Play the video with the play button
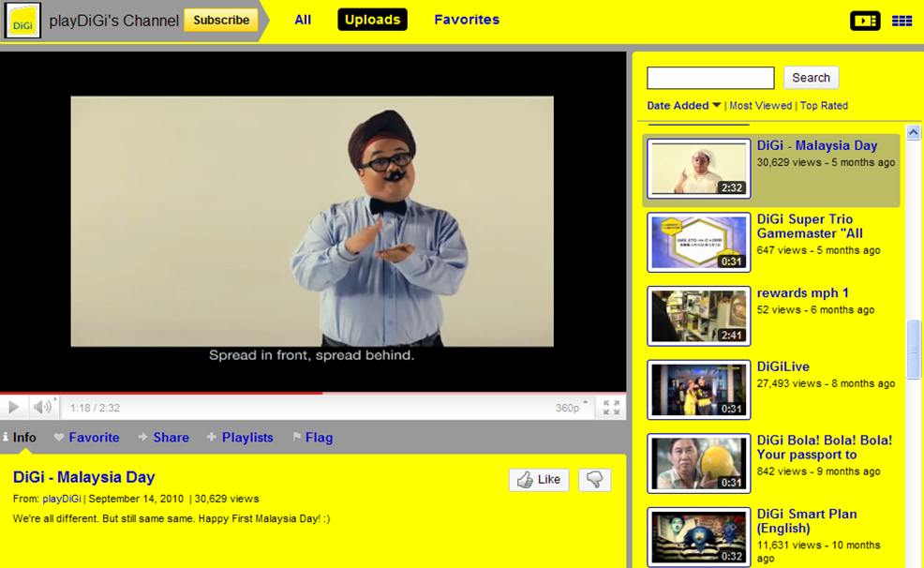Screen dimensions: 924x568 13,407
